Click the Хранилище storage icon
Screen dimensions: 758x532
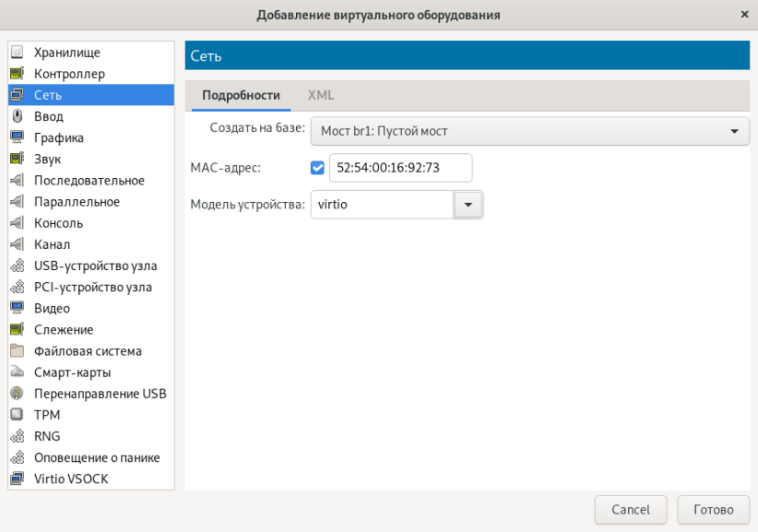click(17, 53)
